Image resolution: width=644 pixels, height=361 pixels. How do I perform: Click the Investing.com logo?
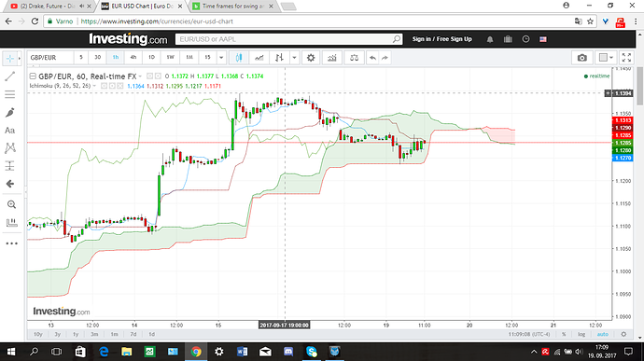coord(128,39)
